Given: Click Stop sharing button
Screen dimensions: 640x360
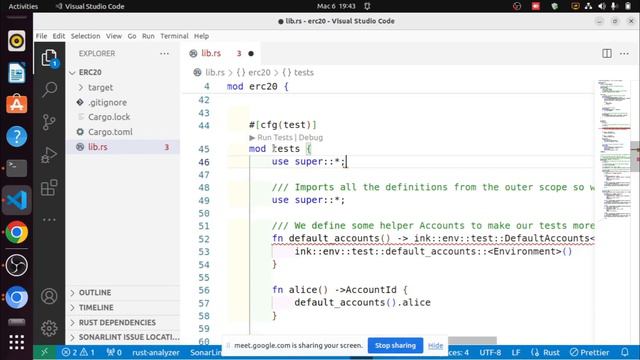Looking at the screenshot, I should click(x=395, y=345).
